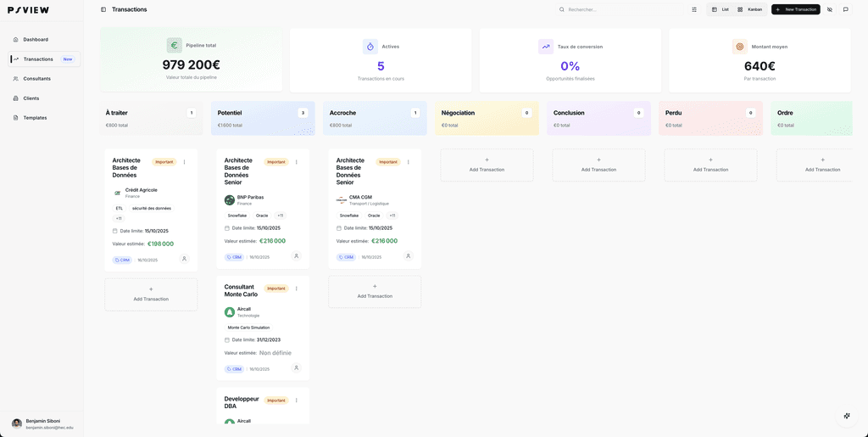Open Benjamin Siboni user profile
The image size is (868, 437).
[42, 423]
